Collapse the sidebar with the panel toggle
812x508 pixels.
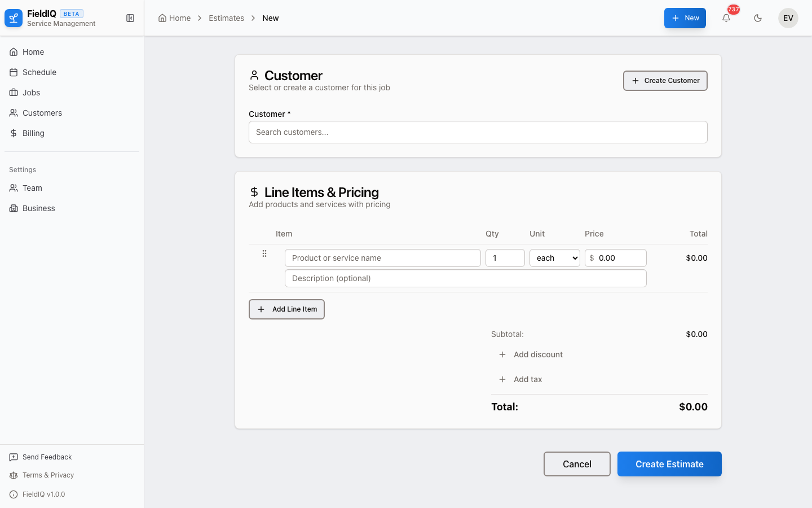[x=130, y=18]
